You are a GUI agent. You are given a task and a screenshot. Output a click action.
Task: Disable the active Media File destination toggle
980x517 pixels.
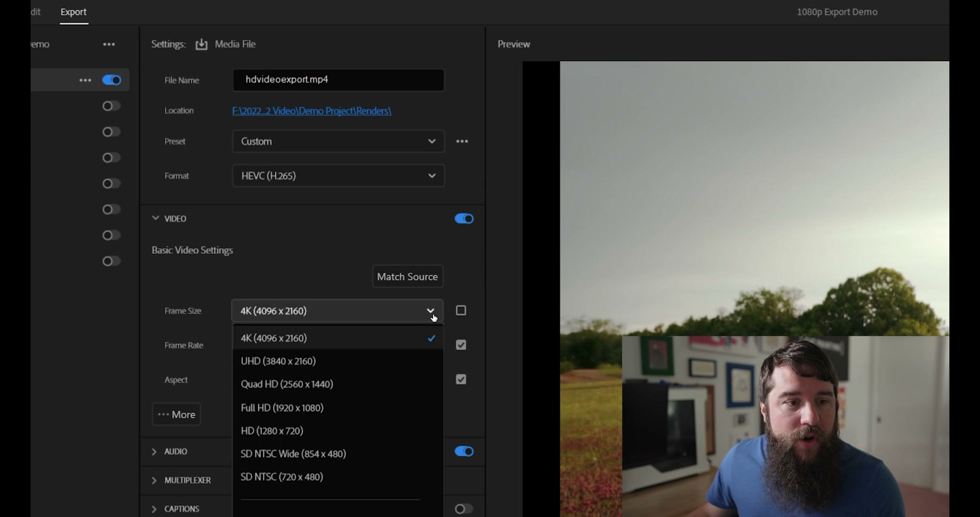(x=111, y=80)
